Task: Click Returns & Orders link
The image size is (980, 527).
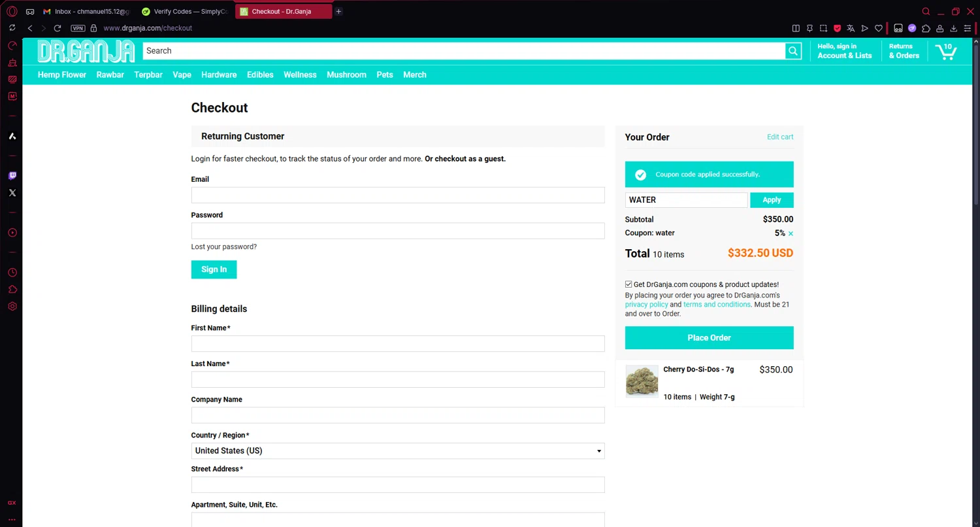Action: (x=904, y=51)
